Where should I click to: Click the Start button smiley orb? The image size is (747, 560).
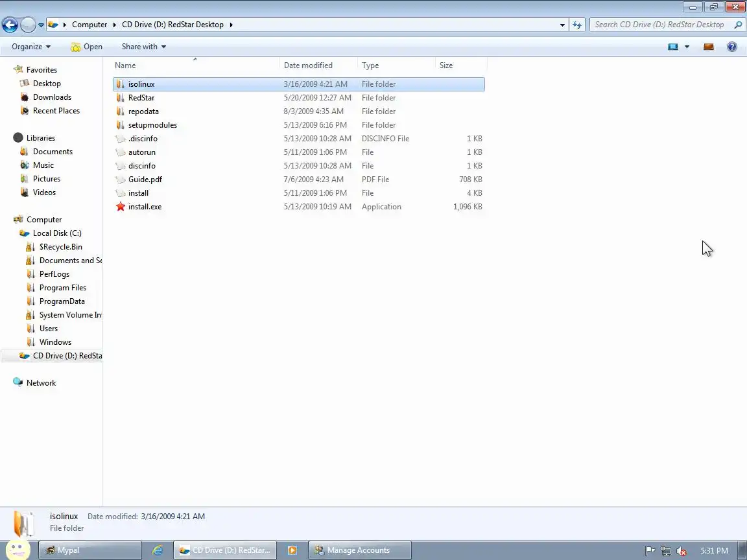tap(18, 549)
